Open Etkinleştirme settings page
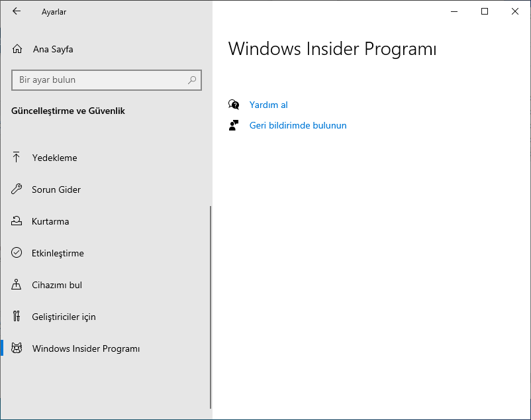The height and width of the screenshot is (420, 531). (105, 253)
